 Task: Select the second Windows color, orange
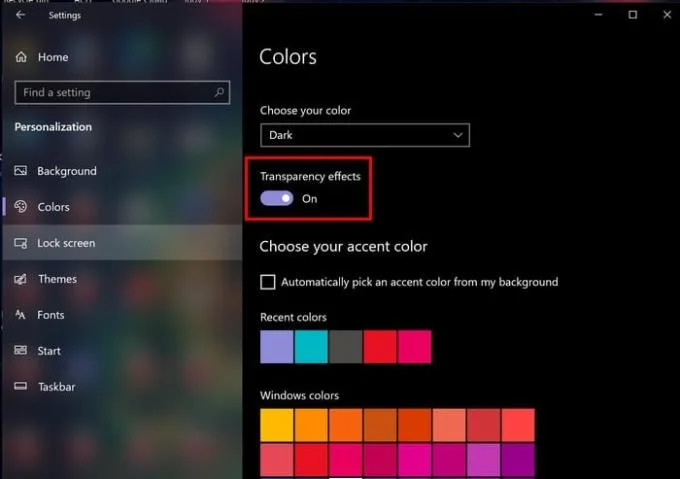(311, 425)
